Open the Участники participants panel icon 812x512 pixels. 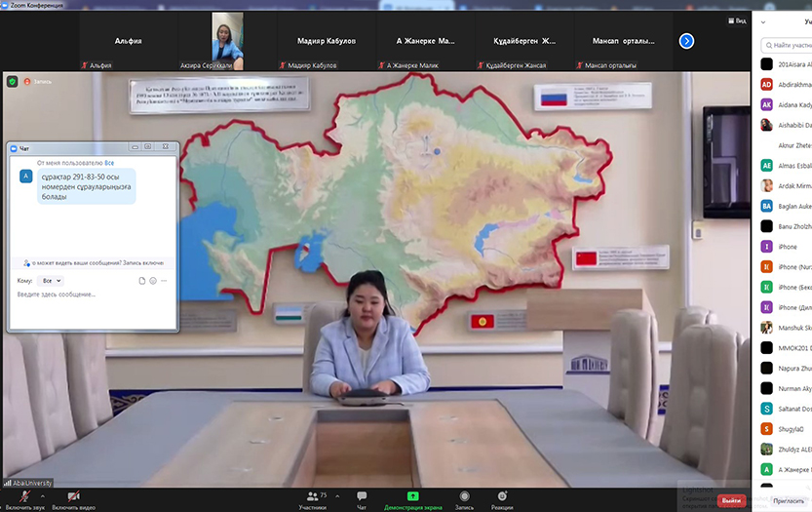[x=312, y=496]
